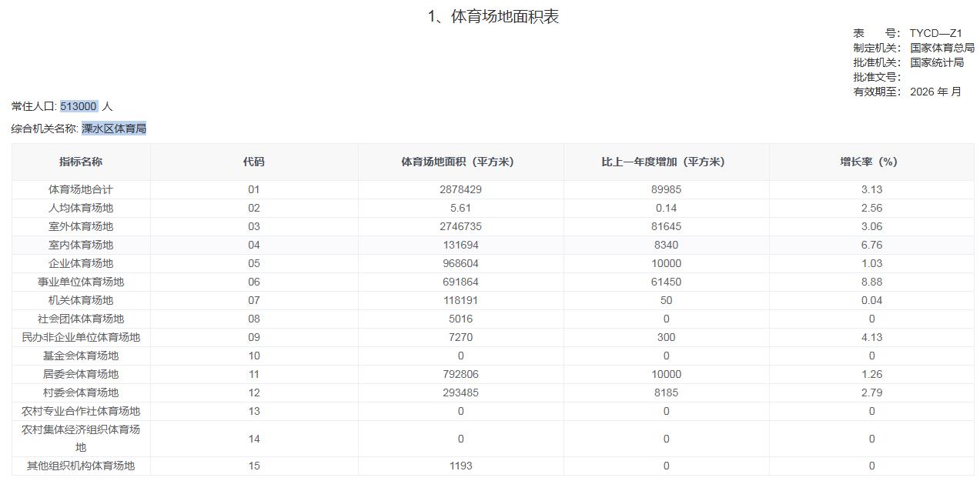The image size is (980, 481).
Task: Select the 企业体育场地 area value 968604
Action: coord(460,263)
